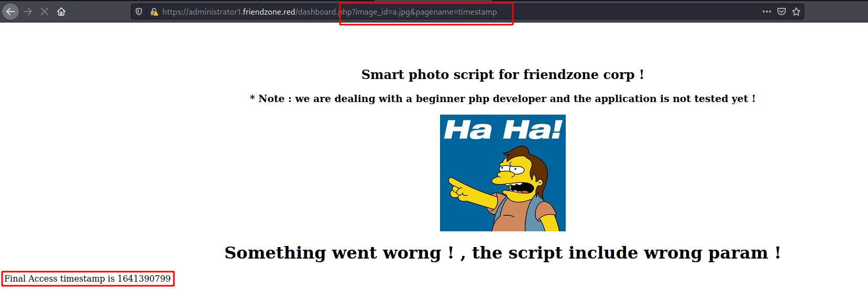The height and width of the screenshot is (302, 868).
Task: Save the page to Pocket
Action: tap(782, 12)
